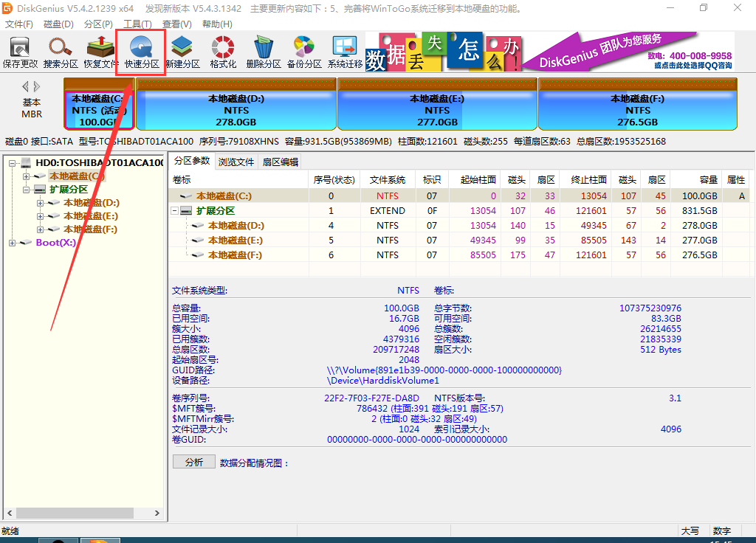Collapse 扩展分区 row in partition table
Image resolution: width=756 pixels, height=543 pixels.
coord(174,210)
